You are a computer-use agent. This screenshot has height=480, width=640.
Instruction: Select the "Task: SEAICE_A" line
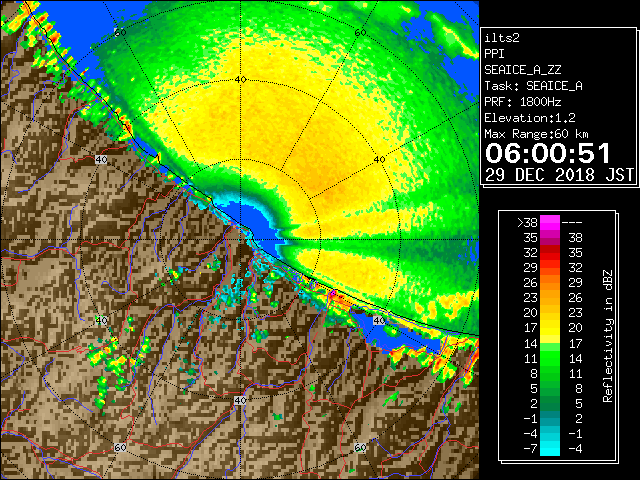533,86
